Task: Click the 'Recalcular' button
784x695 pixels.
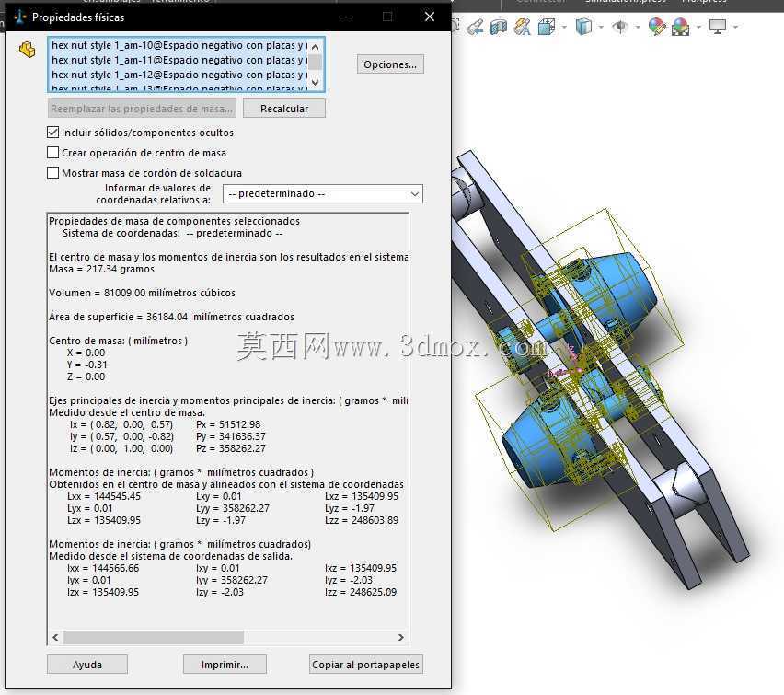Action: pos(284,109)
